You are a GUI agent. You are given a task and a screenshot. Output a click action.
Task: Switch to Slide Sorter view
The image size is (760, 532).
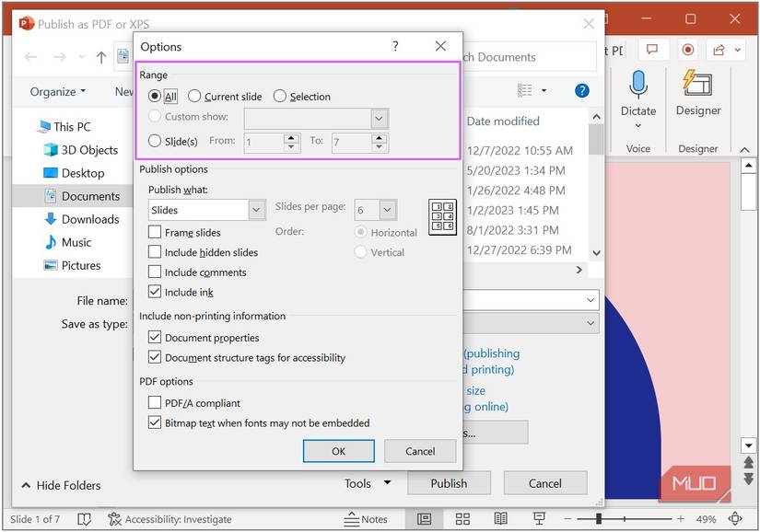462,519
